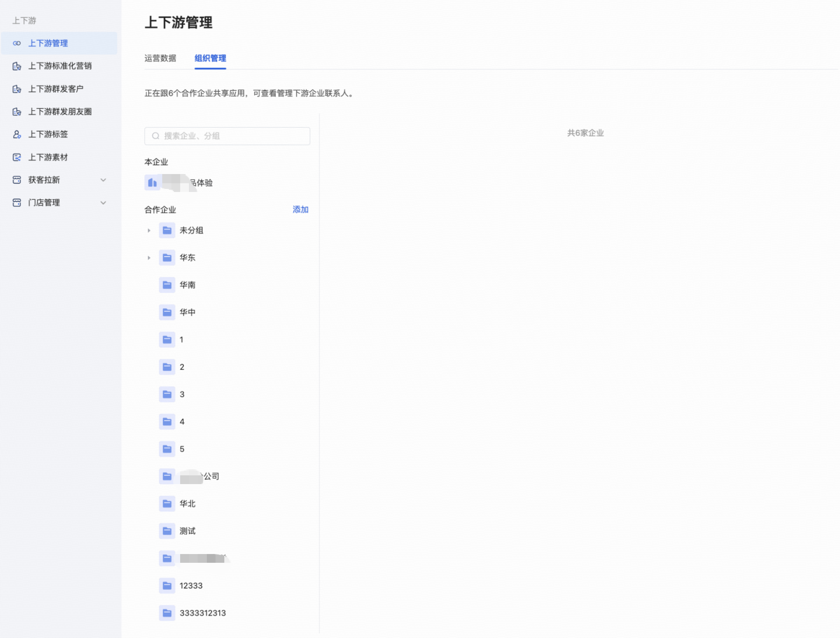840x638 pixels.
Task: Open 上下游管理 sidebar link icon
Action: coord(17,43)
